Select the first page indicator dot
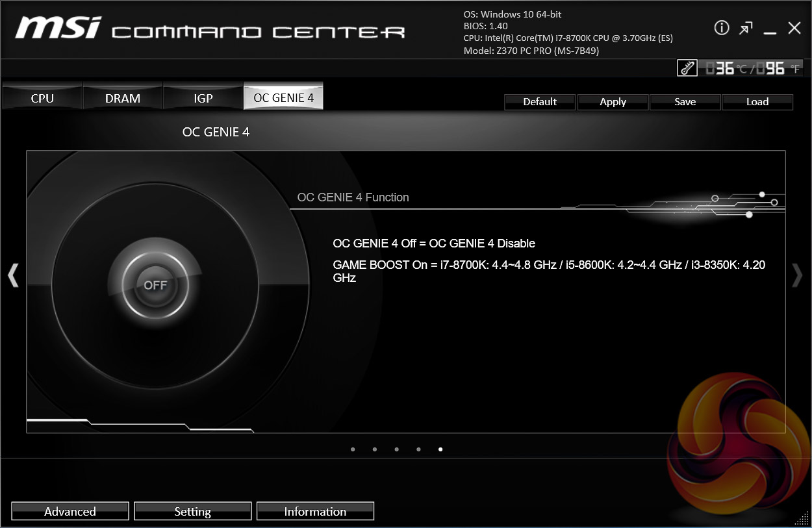The height and width of the screenshot is (528, 812). pos(353,449)
